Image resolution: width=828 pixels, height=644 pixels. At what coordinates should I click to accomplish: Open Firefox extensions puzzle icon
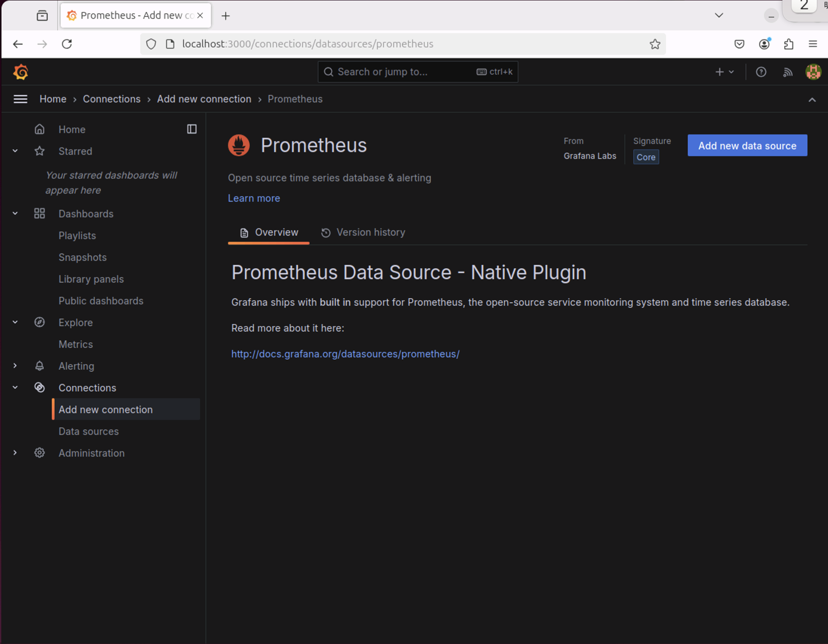[789, 44]
